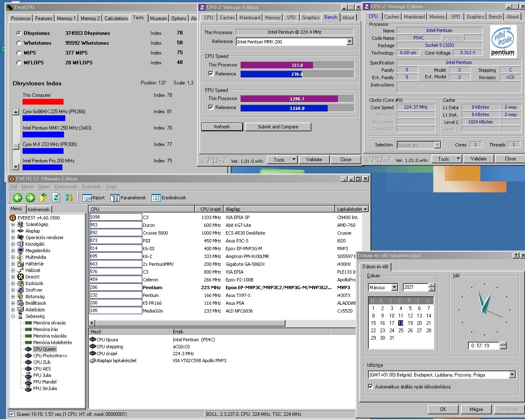
Task: Click the FPU Julia benchmark icon
Action: [28, 375]
